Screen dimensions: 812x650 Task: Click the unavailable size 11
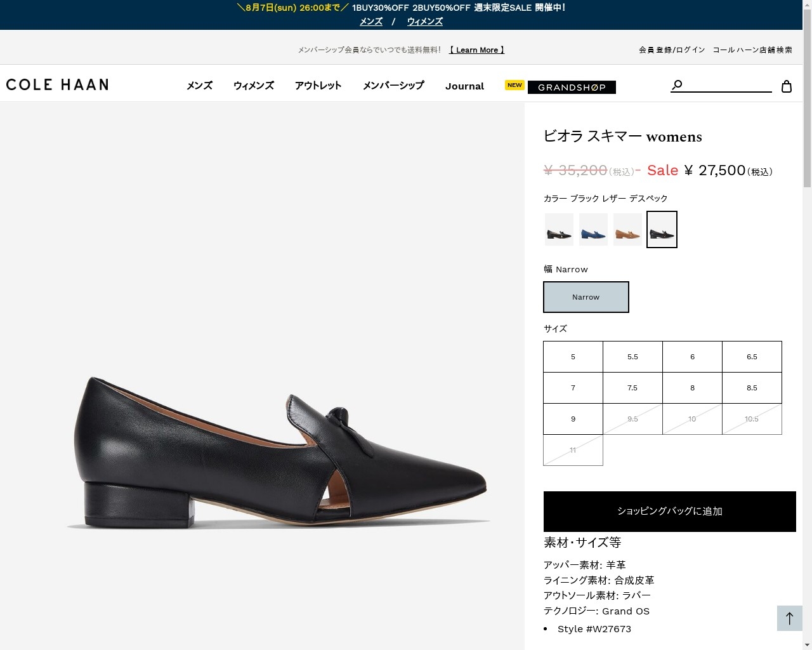point(573,450)
